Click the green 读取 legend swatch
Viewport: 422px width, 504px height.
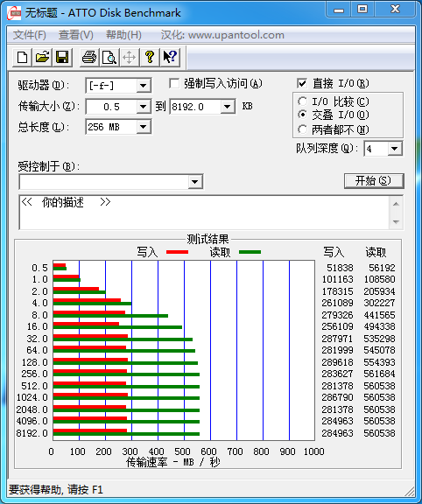pyautogui.click(x=250, y=252)
